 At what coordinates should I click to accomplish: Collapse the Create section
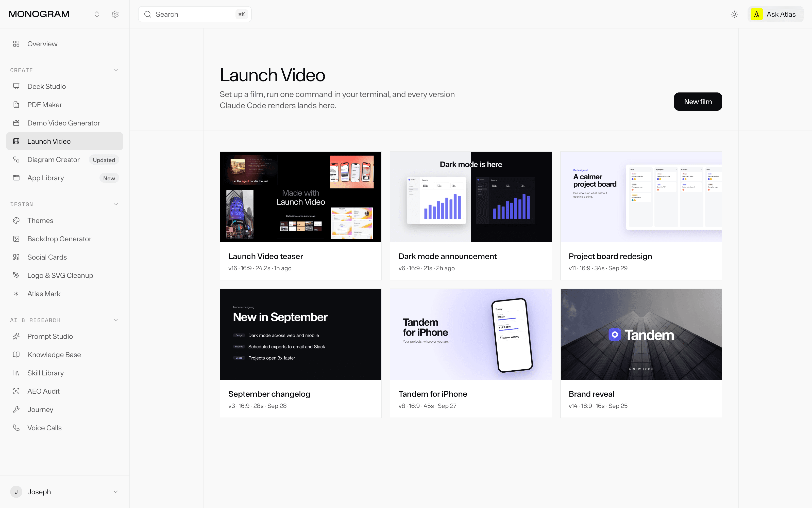click(x=116, y=70)
